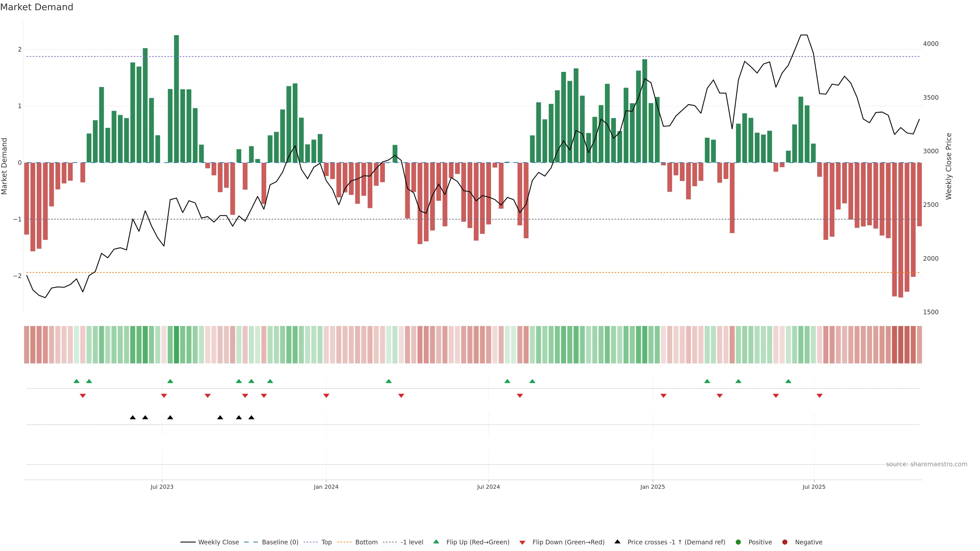Hide the Top dotted line series
This screenshot has width=980, height=551.
click(x=326, y=542)
